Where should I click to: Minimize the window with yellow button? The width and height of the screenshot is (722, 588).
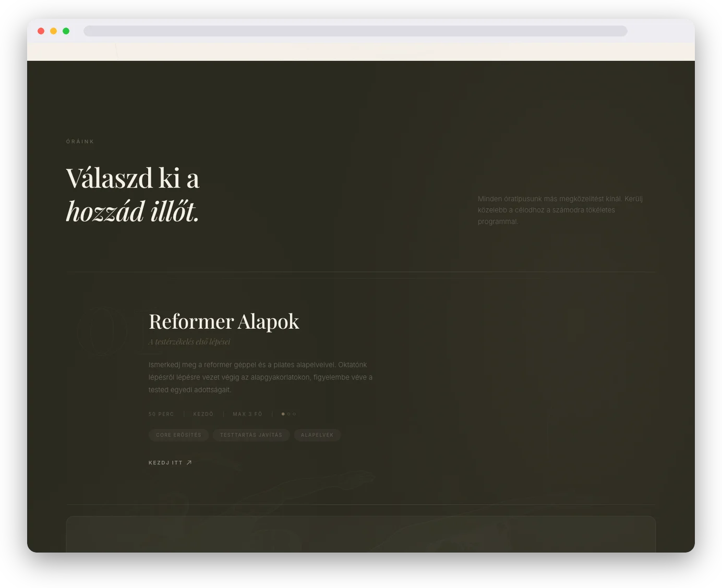pos(54,31)
